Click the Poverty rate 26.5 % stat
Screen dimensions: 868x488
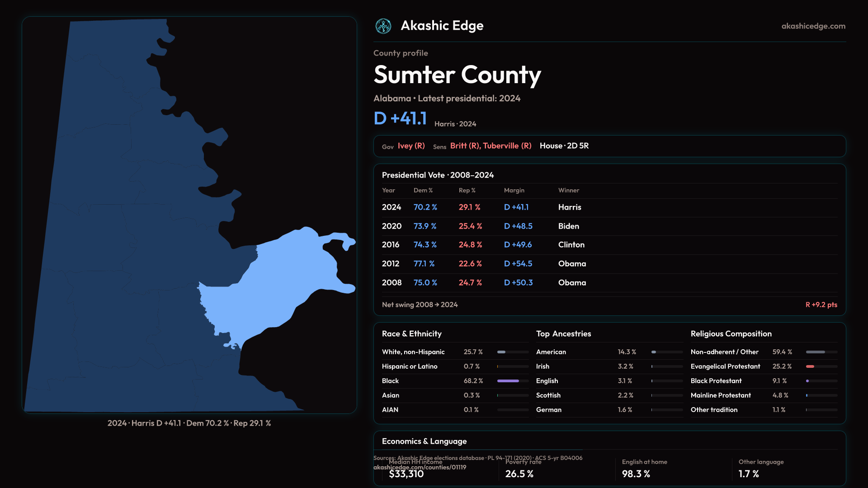click(x=519, y=474)
